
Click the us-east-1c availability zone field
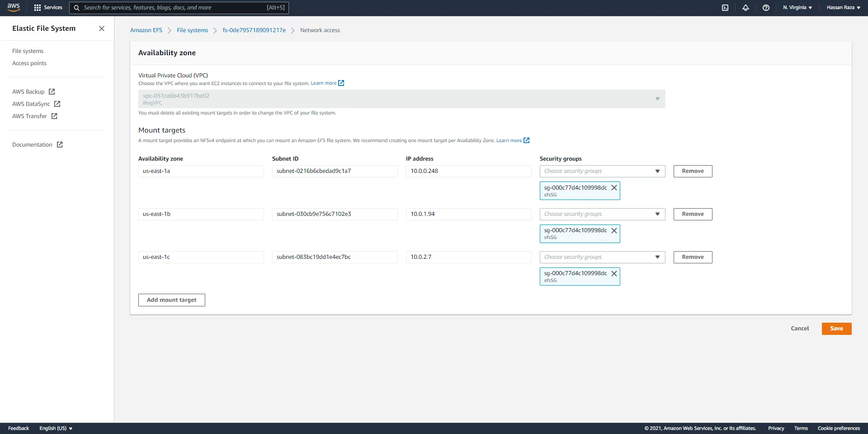point(201,257)
